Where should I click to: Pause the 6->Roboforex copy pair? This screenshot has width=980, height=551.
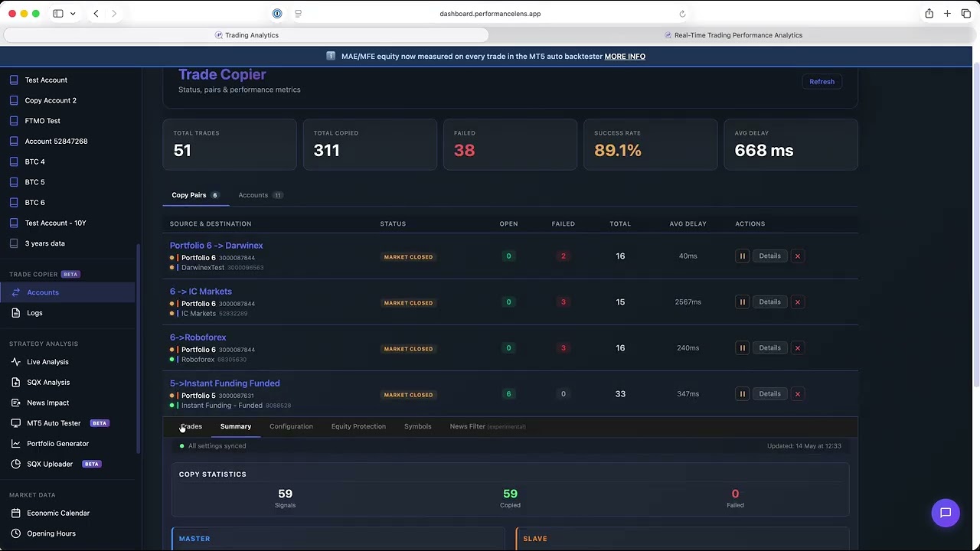click(742, 348)
